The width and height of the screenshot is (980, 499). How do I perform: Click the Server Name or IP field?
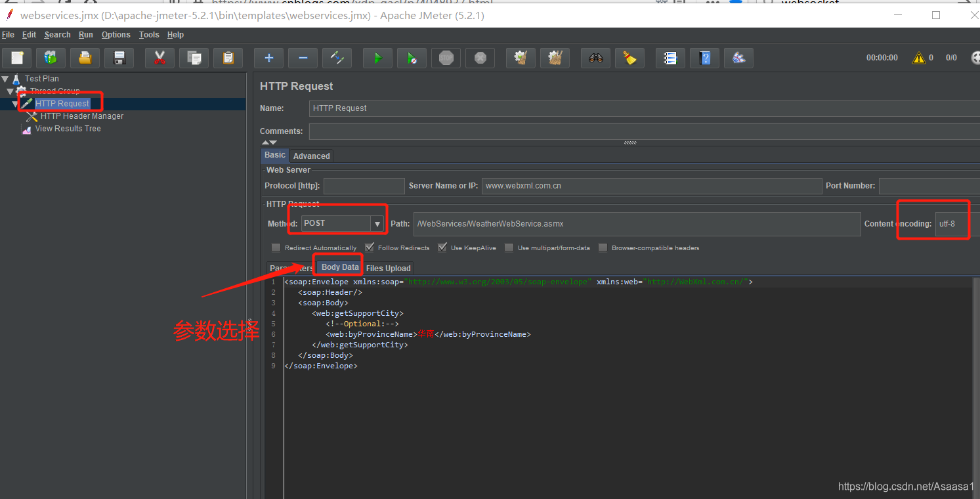point(652,186)
